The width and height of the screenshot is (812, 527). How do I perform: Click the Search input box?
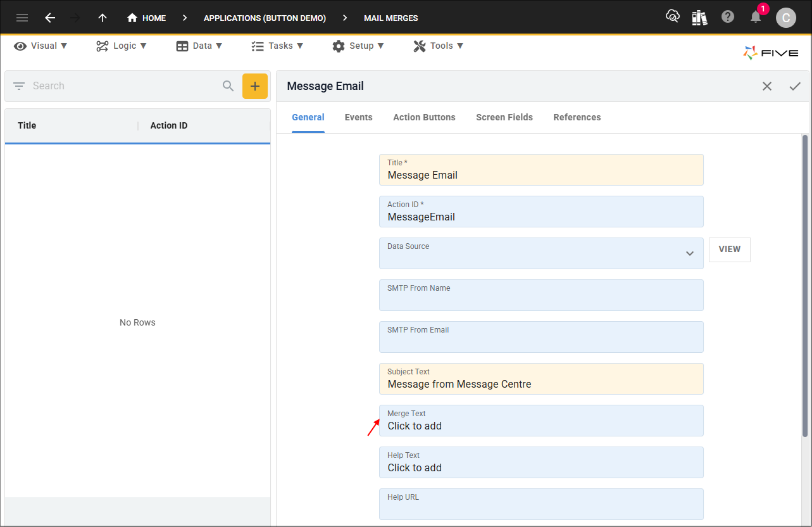click(x=123, y=86)
